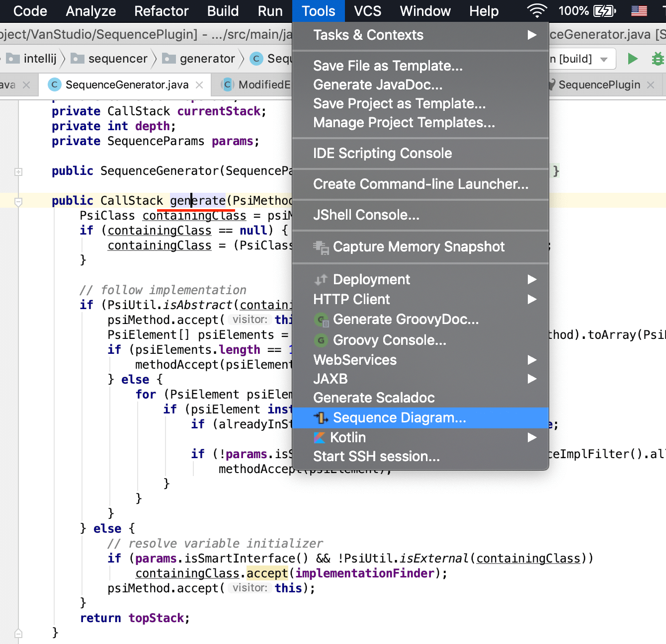This screenshot has width=666, height=644.
Task: Start debugging with the bug icon
Action: click(x=658, y=59)
